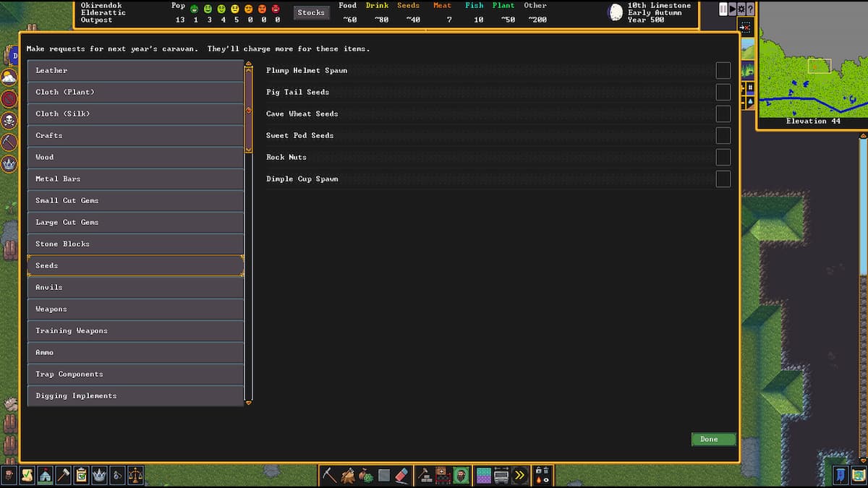Image resolution: width=868 pixels, height=488 pixels.
Task: Open the Justice scales icon
Action: point(135,475)
